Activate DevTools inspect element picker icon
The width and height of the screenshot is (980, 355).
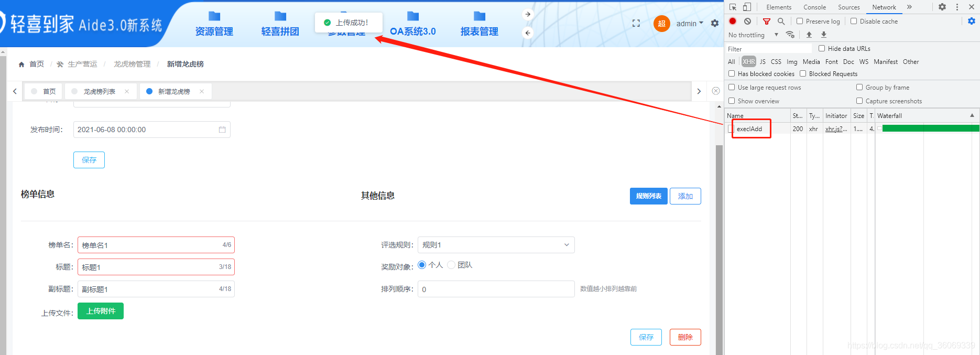(733, 7)
